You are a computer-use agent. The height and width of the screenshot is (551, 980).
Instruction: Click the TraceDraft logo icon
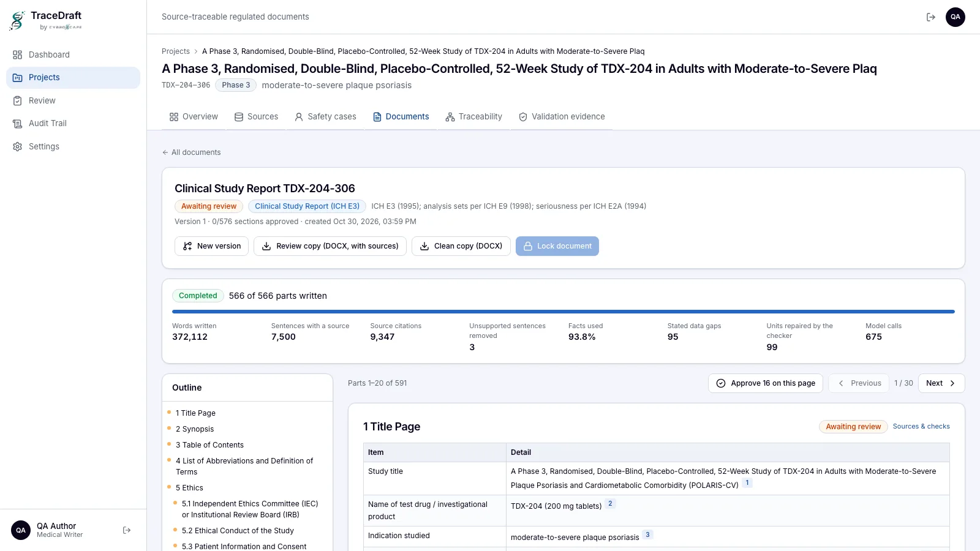coord(18,20)
